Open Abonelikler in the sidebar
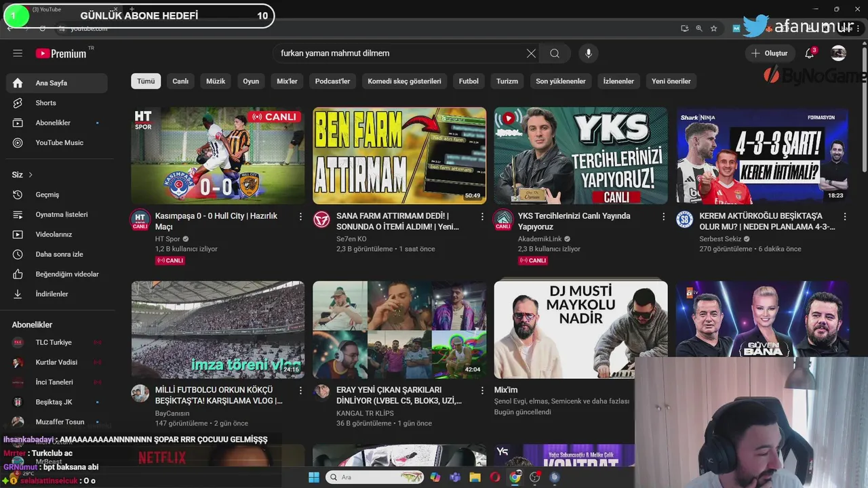This screenshot has width=868, height=488. (57, 123)
